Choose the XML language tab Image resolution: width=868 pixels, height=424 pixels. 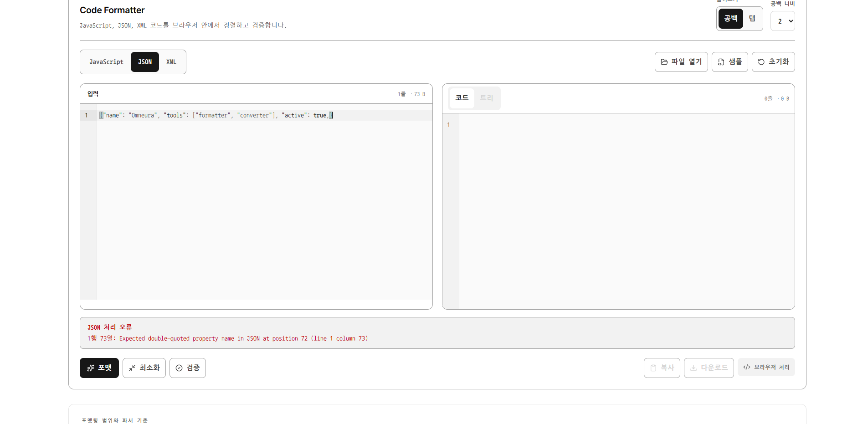pos(171,62)
